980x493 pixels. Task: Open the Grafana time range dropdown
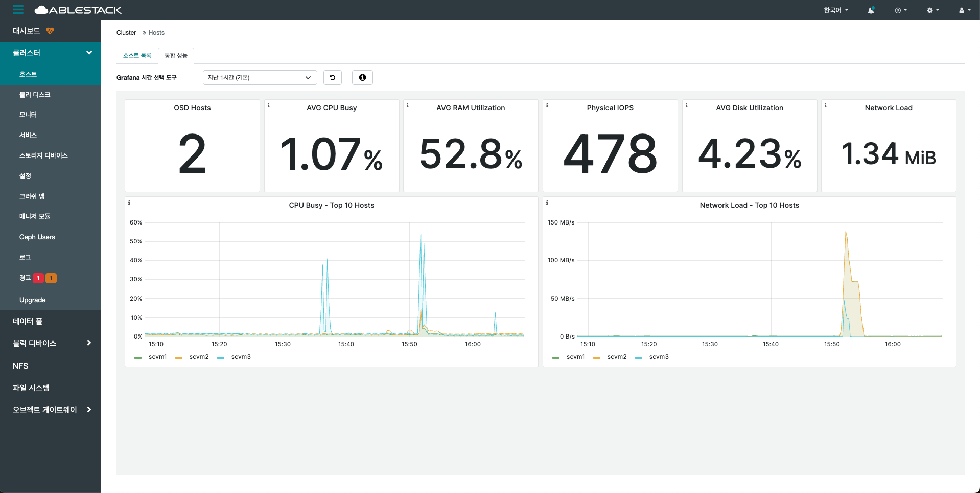pyautogui.click(x=260, y=78)
